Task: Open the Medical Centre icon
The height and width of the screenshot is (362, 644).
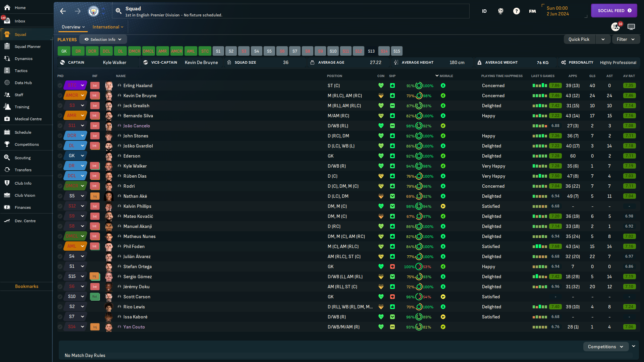Action: [x=7, y=119]
